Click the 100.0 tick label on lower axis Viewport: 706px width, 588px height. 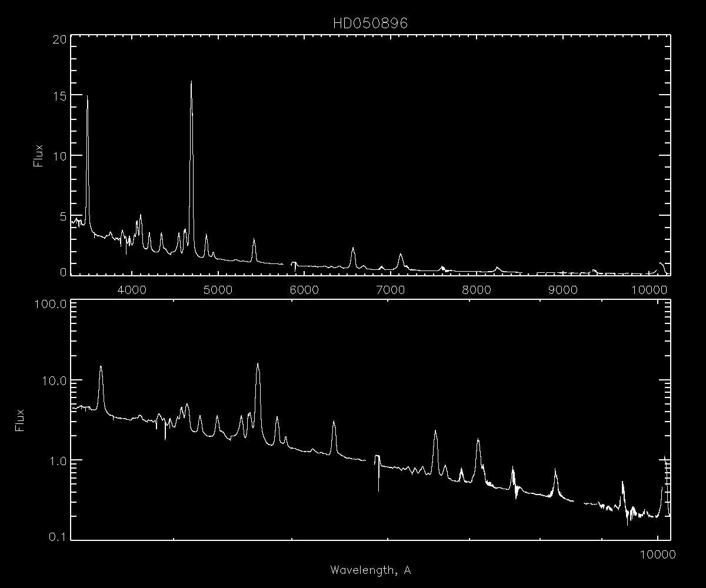coord(52,305)
